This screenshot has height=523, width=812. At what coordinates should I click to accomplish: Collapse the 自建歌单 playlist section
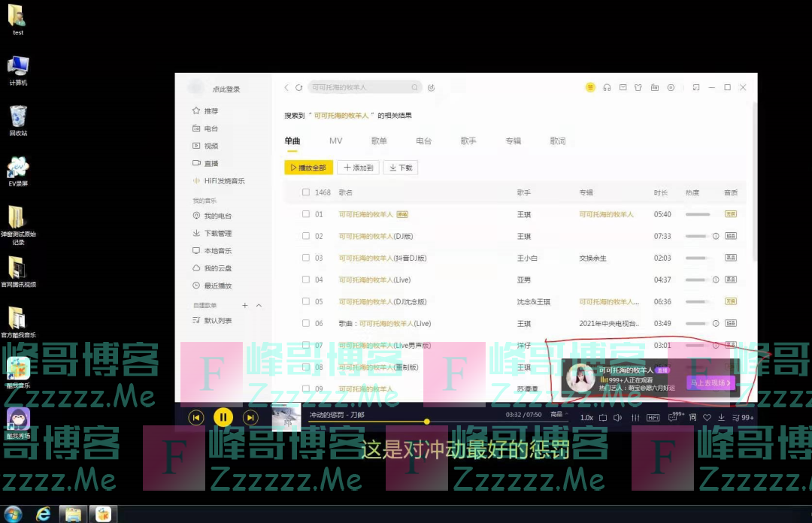pos(259,306)
